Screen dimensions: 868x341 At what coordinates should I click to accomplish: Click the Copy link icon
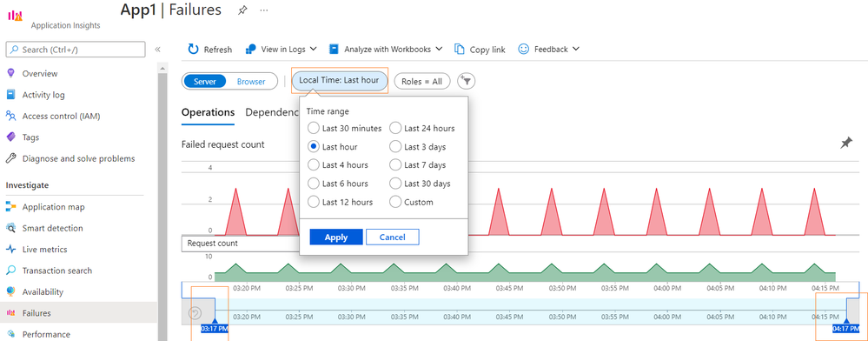(x=460, y=49)
